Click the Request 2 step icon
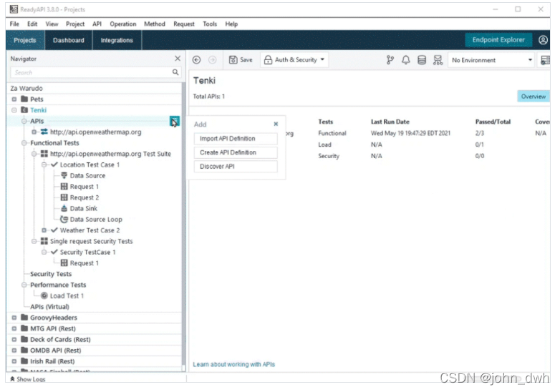This screenshot has height=392, width=560. [x=64, y=197]
